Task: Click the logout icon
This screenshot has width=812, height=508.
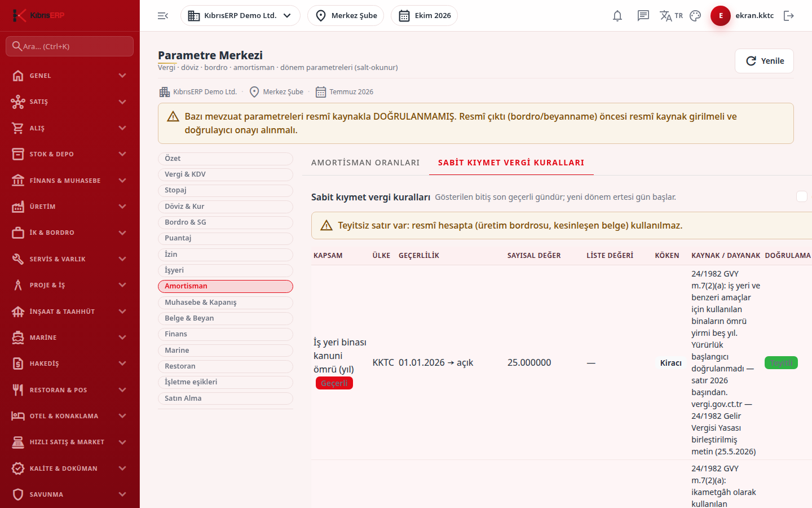Action: click(789, 16)
